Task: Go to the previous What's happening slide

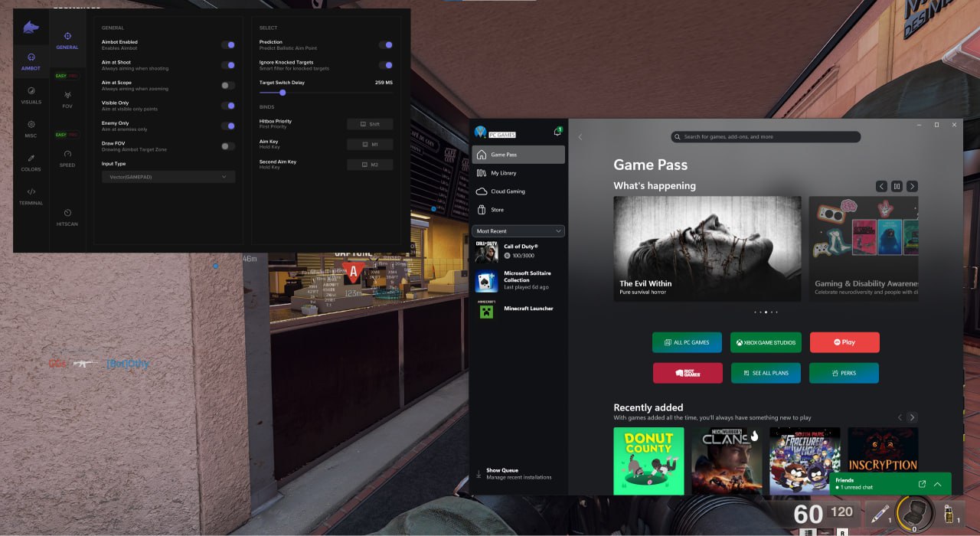Action: (881, 186)
